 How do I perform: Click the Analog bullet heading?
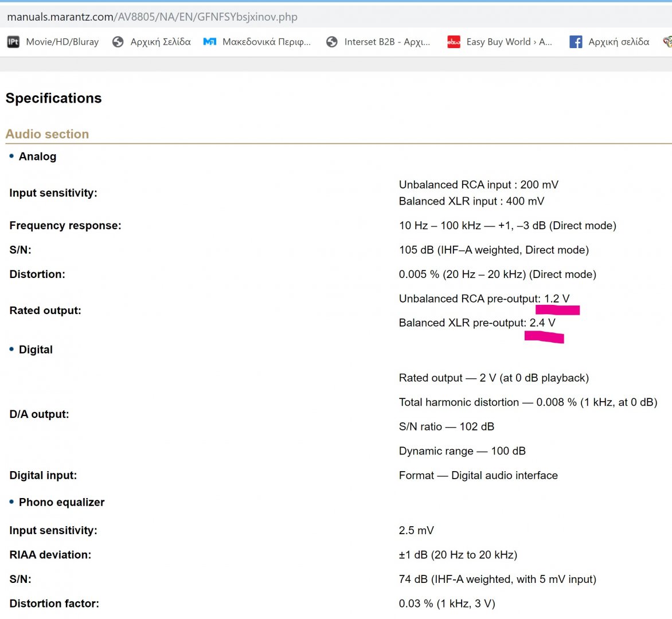click(x=37, y=156)
